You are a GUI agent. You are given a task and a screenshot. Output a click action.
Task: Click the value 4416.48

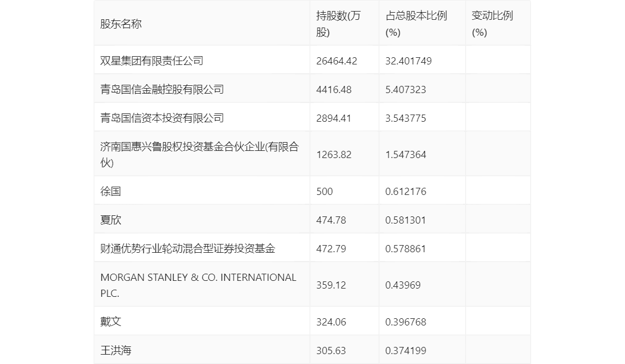tap(333, 90)
